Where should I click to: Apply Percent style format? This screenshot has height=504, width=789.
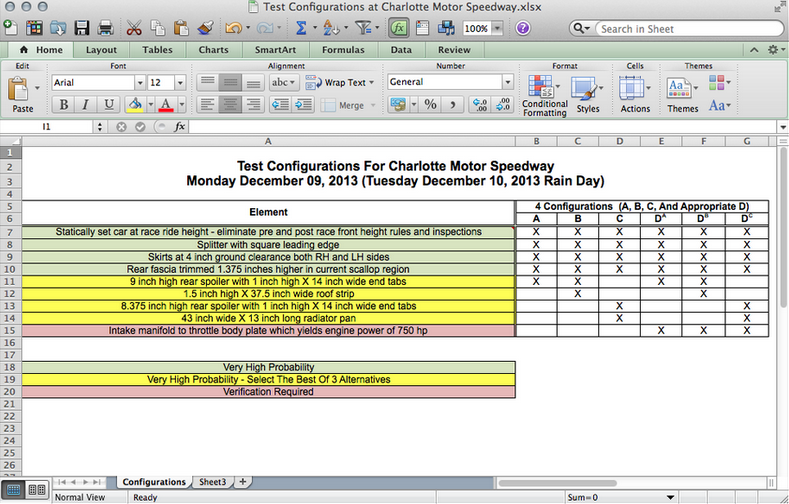[430, 105]
